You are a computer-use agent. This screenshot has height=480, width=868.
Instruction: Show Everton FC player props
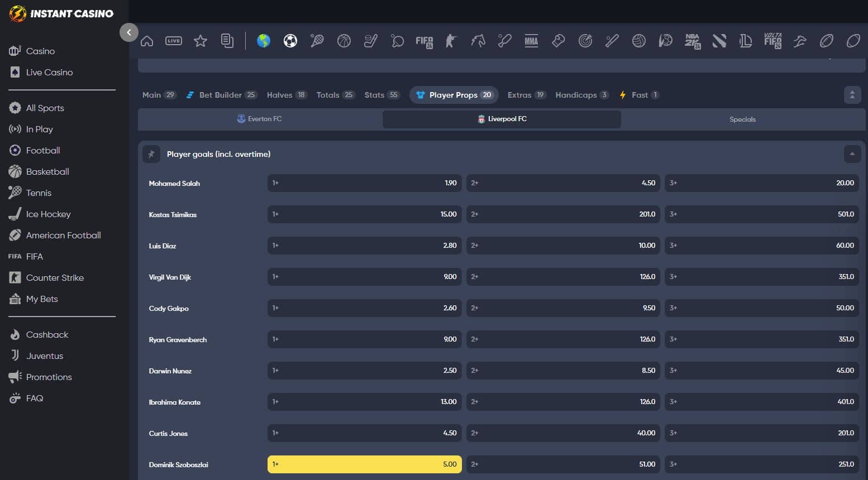coord(260,119)
